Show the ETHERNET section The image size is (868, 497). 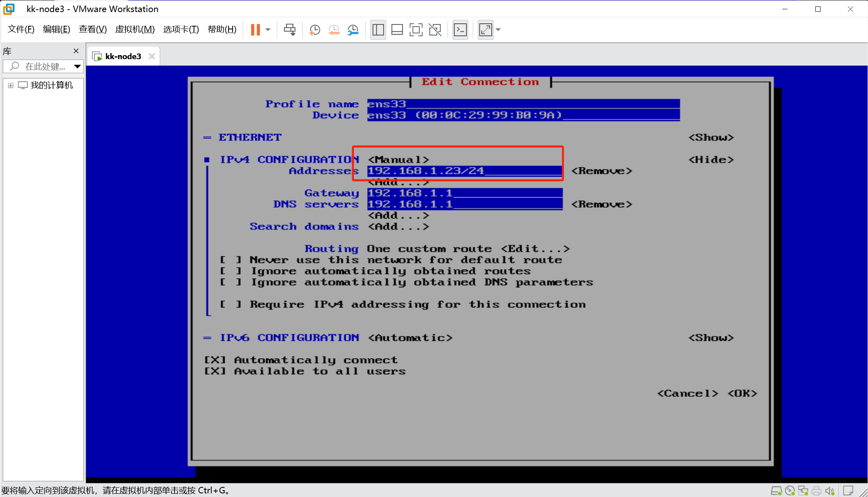[x=711, y=138]
